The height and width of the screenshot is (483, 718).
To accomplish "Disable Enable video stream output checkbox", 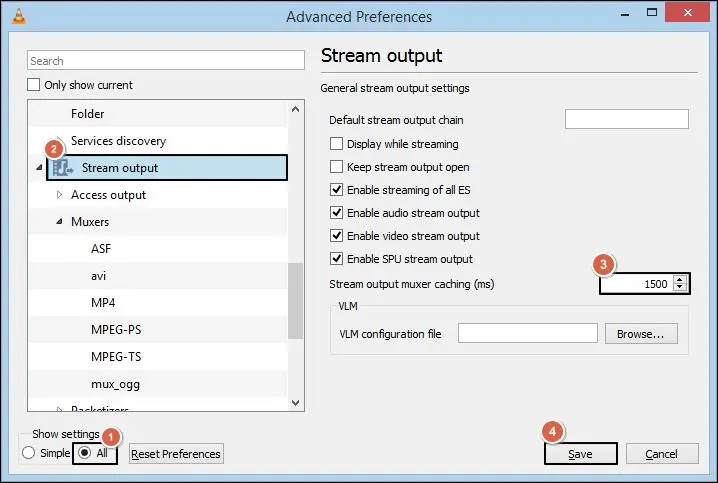I will 337,236.
